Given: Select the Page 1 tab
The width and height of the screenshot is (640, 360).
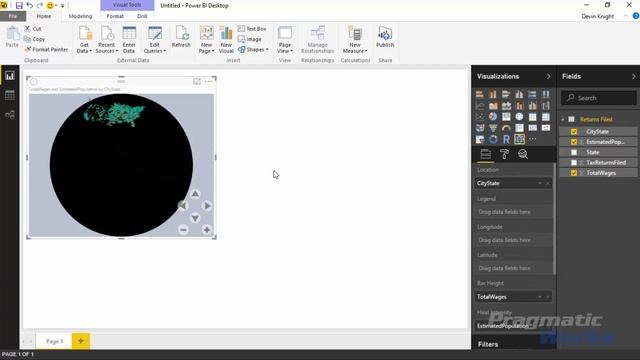Looking at the screenshot, I should (54, 341).
